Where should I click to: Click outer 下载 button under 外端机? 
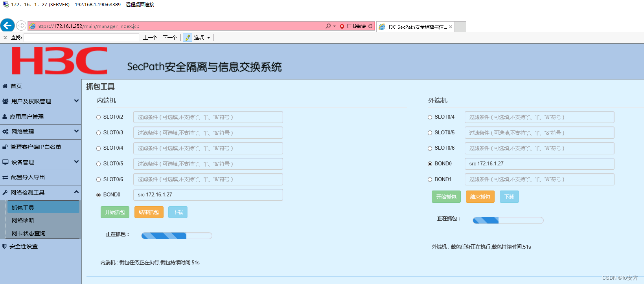coord(509,197)
